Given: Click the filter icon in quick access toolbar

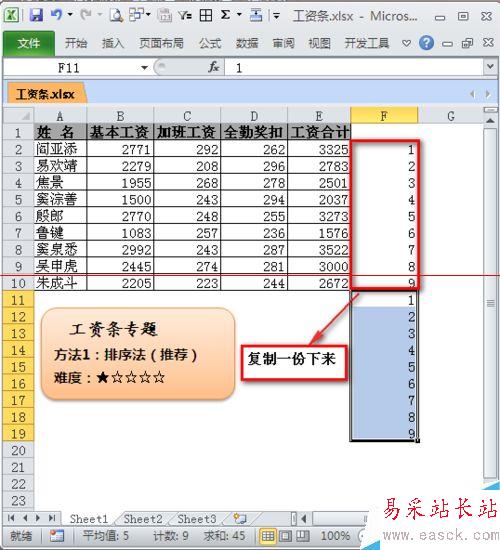Looking at the screenshot, I should click(185, 15).
